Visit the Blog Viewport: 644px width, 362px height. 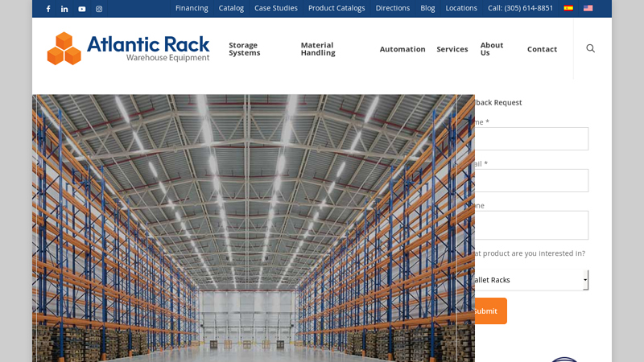click(x=427, y=8)
